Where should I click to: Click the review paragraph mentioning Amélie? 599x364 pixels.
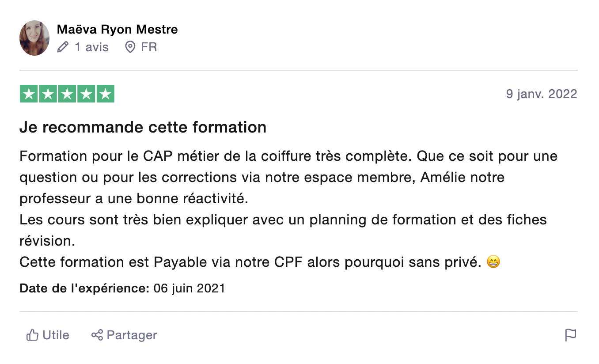pos(288,178)
